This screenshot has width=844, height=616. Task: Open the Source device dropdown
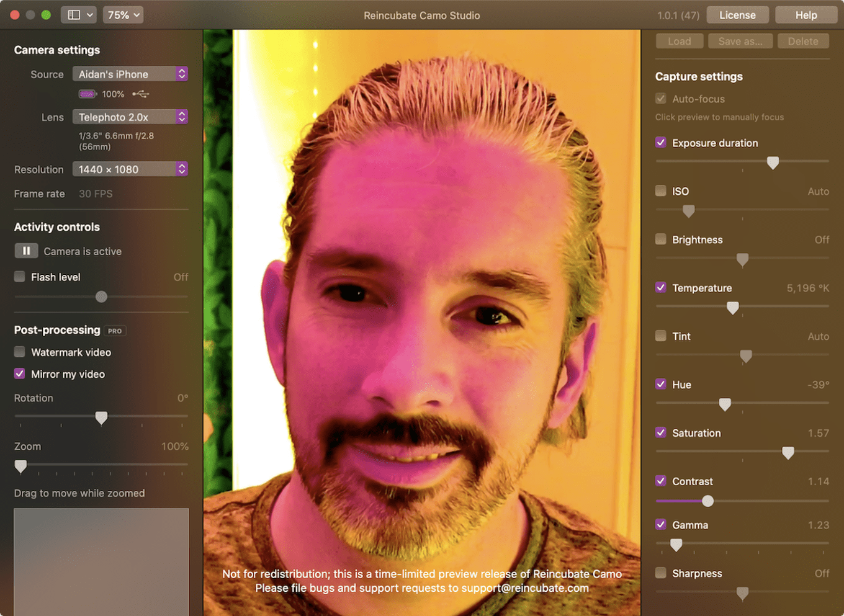130,74
